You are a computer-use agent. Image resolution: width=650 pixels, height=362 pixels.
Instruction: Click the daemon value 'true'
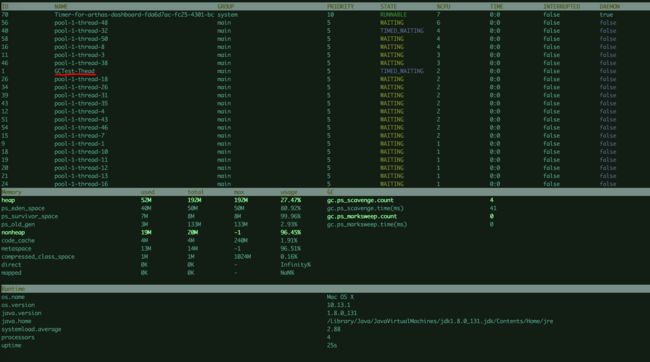click(606, 15)
